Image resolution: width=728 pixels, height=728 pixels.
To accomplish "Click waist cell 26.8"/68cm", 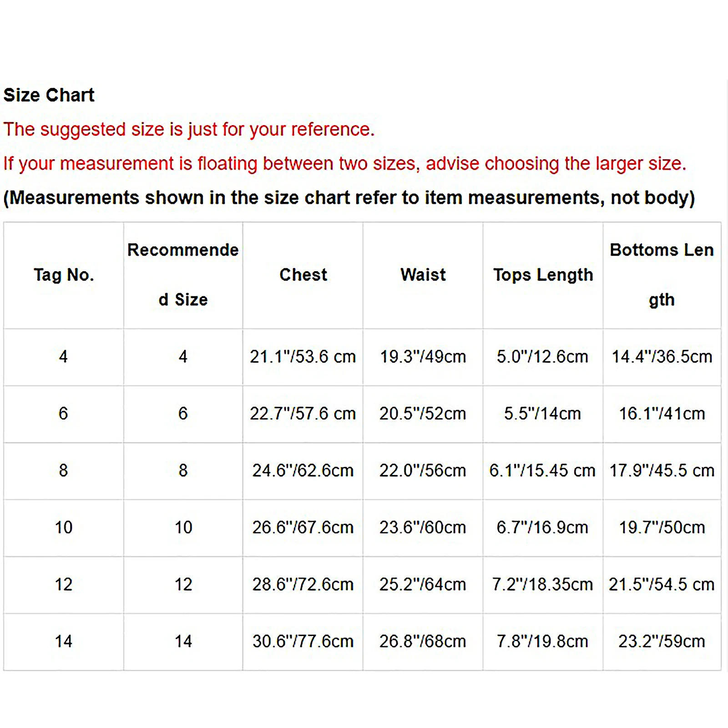I will click(423, 641).
